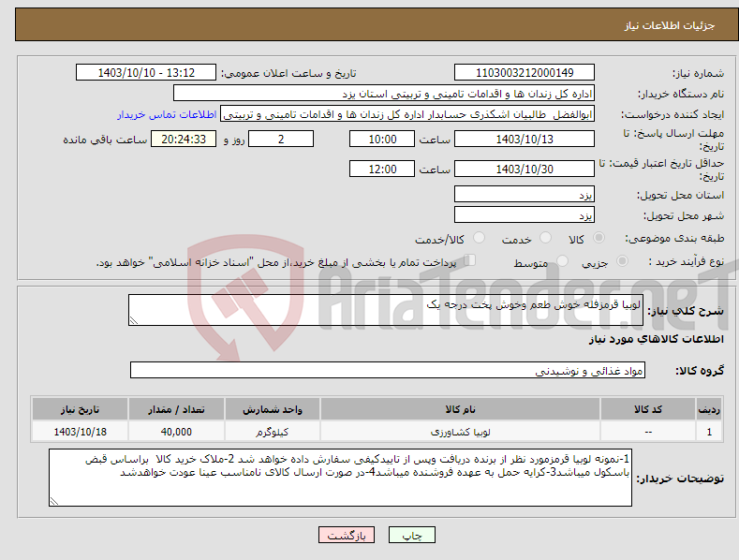Click the 1403/10/18 need date cell
Viewport: 739px width, 560px height.
[x=81, y=432]
